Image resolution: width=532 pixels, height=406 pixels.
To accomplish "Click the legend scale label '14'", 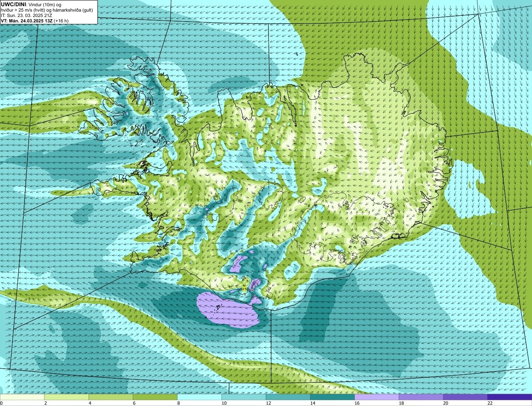I will pyautogui.click(x=313, y=403).
